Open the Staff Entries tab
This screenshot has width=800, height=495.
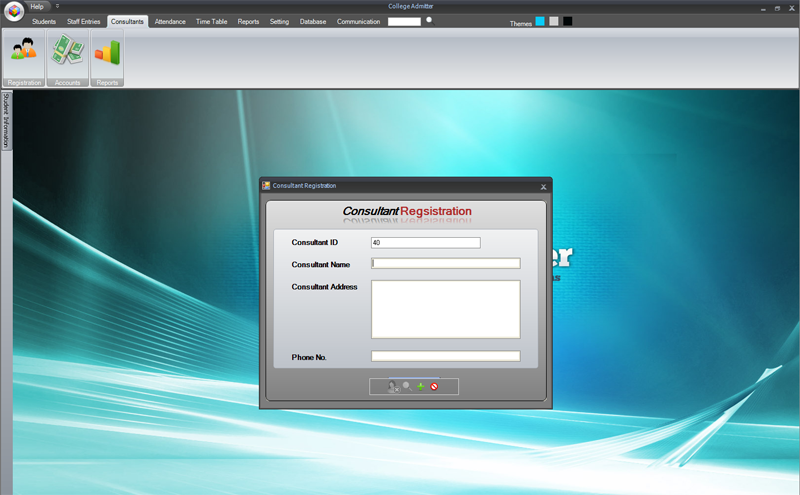[x=84, y=21]
